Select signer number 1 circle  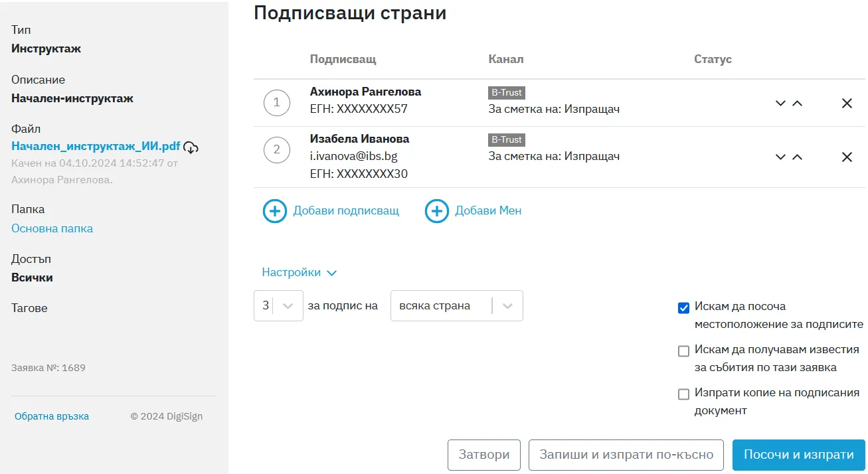point(277,103)
